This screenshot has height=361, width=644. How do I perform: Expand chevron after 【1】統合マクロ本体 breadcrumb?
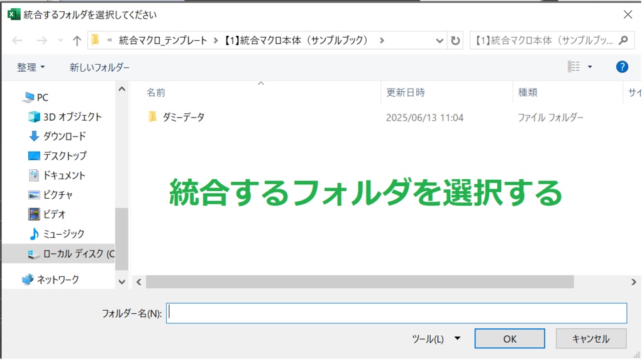pos(382,40)
